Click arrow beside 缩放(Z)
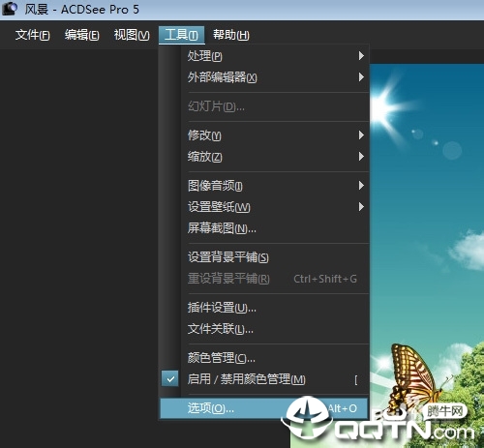484x448 pixels. 361,157
